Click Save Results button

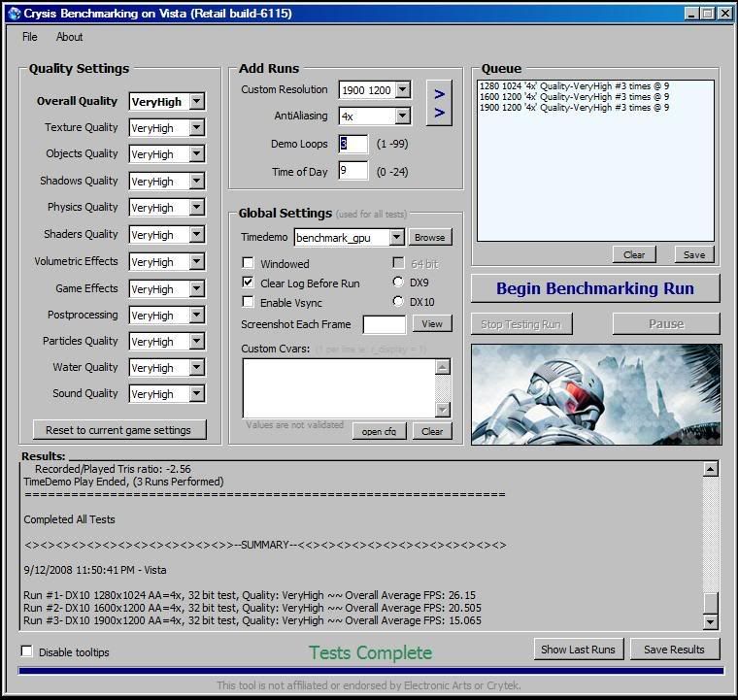click(675, 650)
